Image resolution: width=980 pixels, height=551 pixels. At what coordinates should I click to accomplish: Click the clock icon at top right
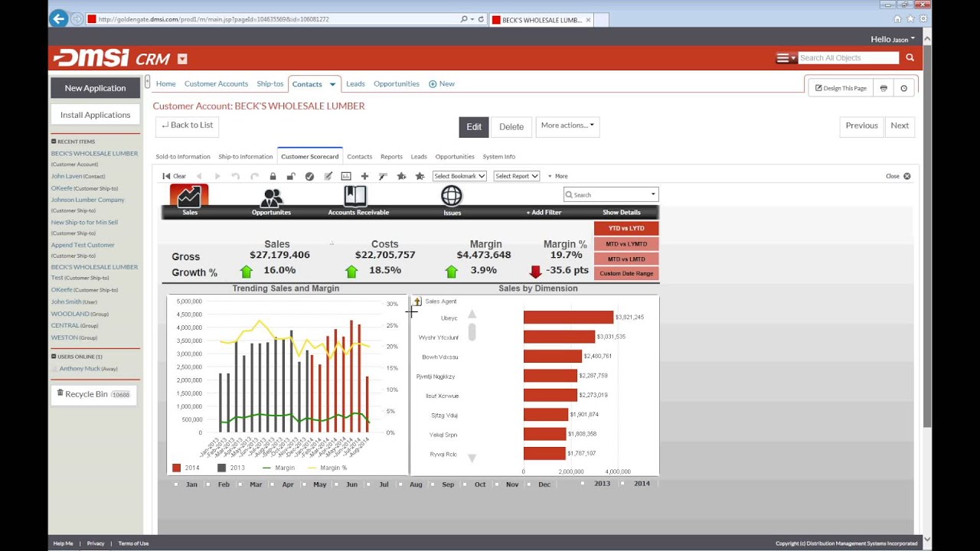[903, 88]
